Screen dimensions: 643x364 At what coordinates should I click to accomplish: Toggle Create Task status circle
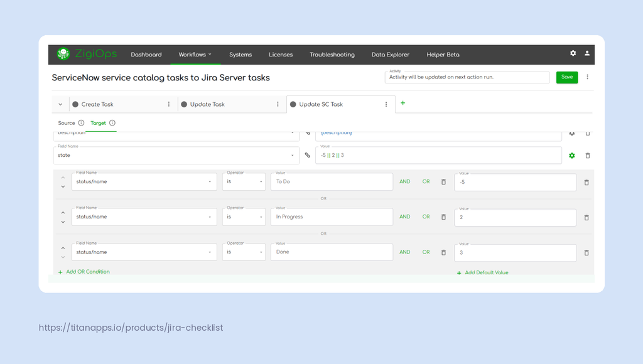pyautogui.click(x=75, y=104)
